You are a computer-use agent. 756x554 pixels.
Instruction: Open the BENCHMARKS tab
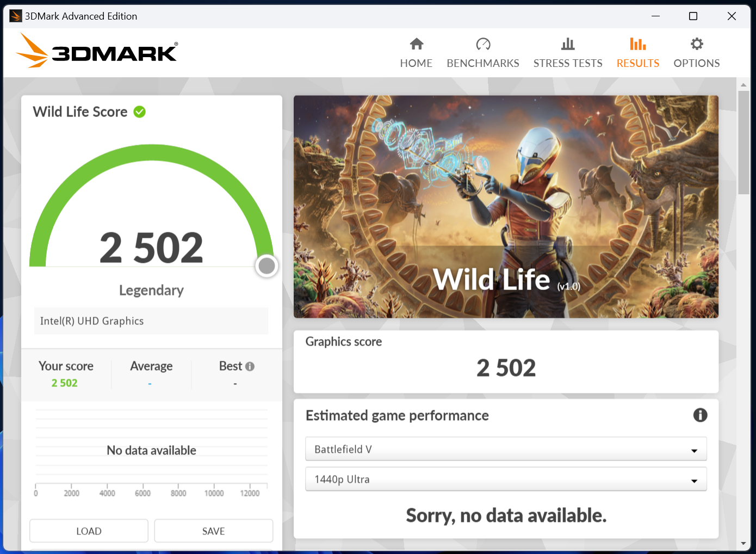(x=483, y=53)
